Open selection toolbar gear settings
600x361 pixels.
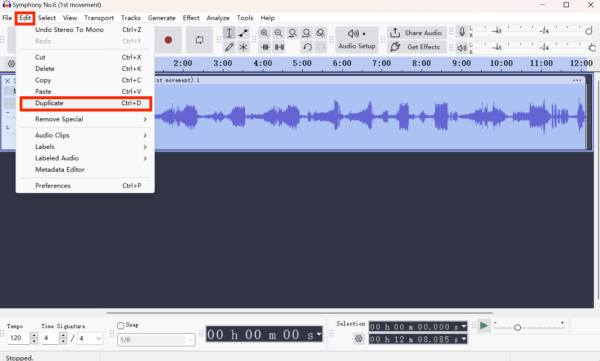tap(359, 338)
